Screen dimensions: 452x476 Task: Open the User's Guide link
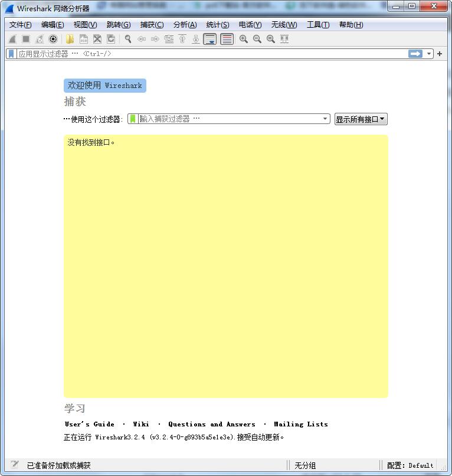click(x=90, y=424)
